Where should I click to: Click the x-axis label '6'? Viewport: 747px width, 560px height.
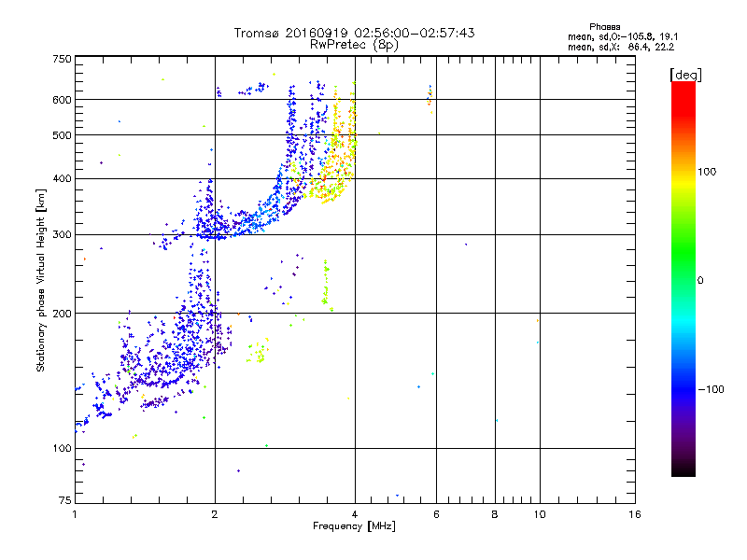click(x=436, y=514)
